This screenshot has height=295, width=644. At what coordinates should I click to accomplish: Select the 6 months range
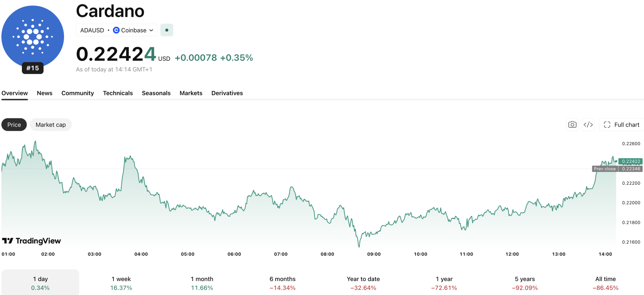coord(283,283)
